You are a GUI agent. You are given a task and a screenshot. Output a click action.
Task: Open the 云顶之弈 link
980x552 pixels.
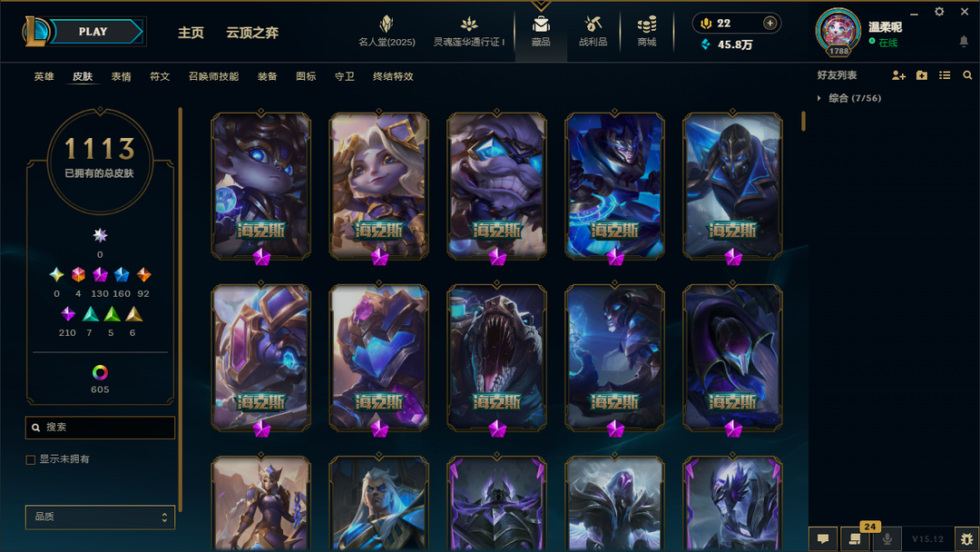252,33
